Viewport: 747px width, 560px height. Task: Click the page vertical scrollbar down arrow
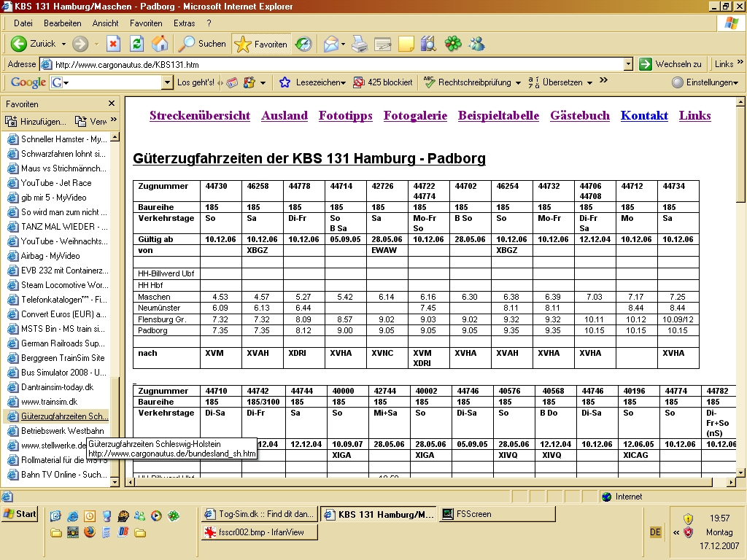(740, 472)
